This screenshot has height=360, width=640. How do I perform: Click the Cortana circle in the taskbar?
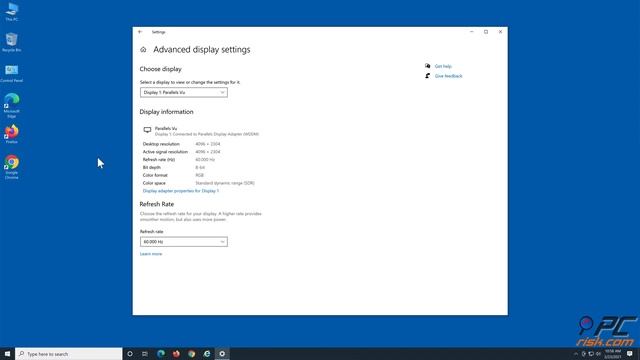click(x=130, y=354)
